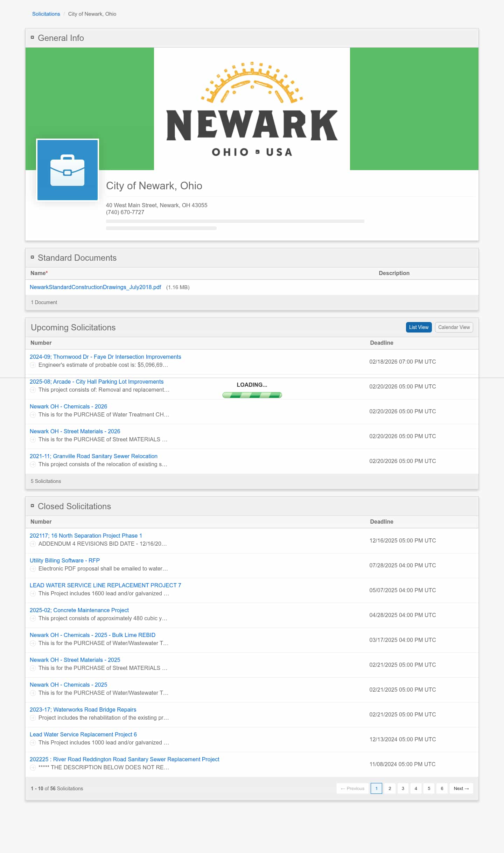Click the Standard Documents Name column header
The image size is (504, 853).
(39, 273)
